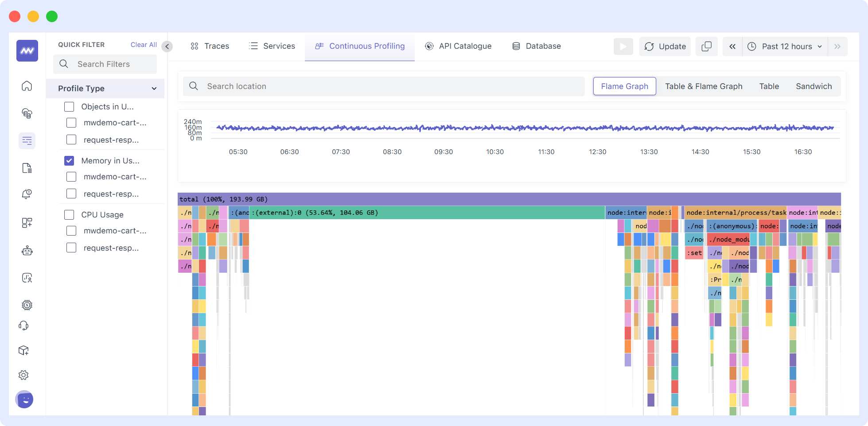Viewport: 868px width, 426px height.
Task: Collapse the Profile Type section
Action: coord(154,88)
